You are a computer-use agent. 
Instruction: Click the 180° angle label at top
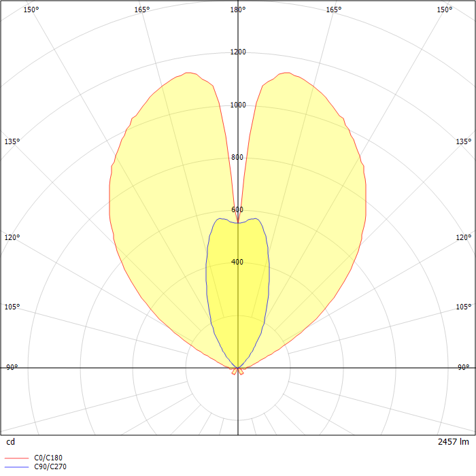pos(238,10)
